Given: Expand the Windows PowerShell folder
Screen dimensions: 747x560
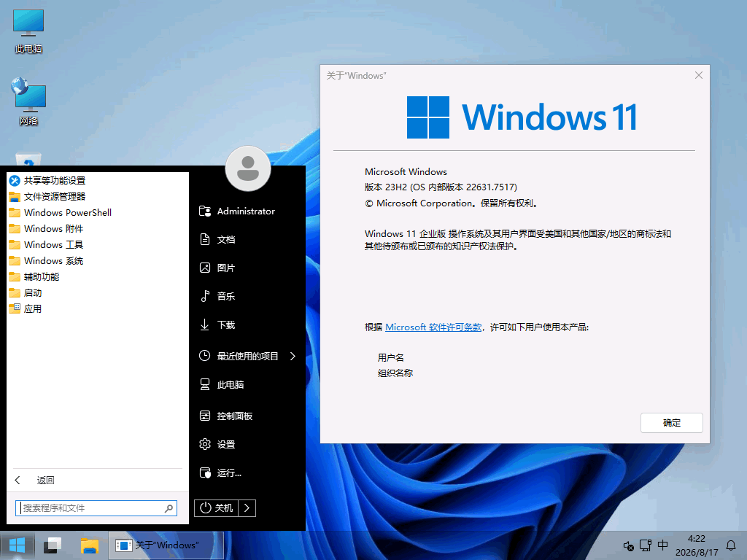Looking at the screenshot, I should (98, 213).
